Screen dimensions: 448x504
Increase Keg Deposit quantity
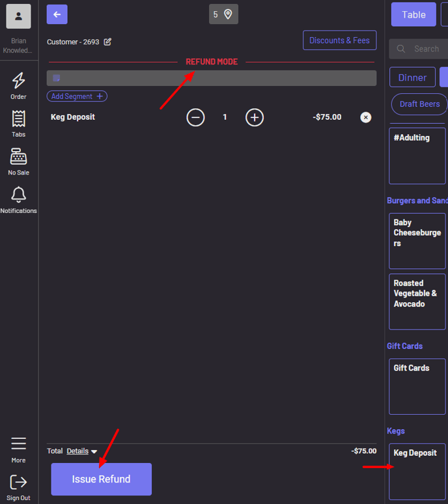click(x=255, y=117)
